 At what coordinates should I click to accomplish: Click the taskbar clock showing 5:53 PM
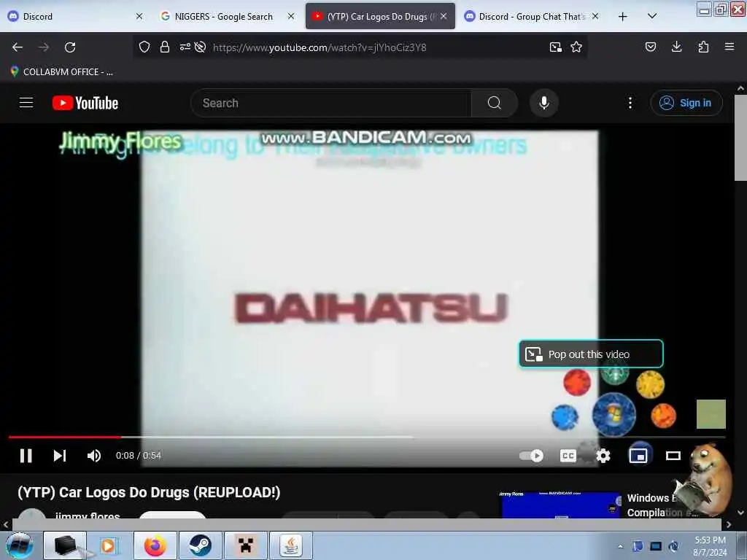pyautogui.click(x=710, y=545)
